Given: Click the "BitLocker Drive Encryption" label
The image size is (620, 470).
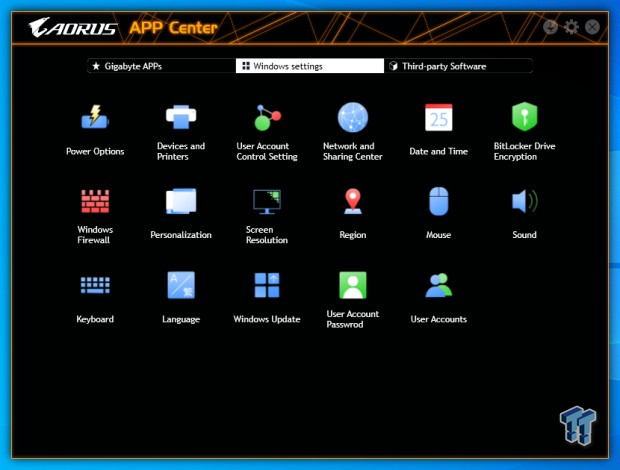Looking at the screenshot, I should click(x=524, y=151).
